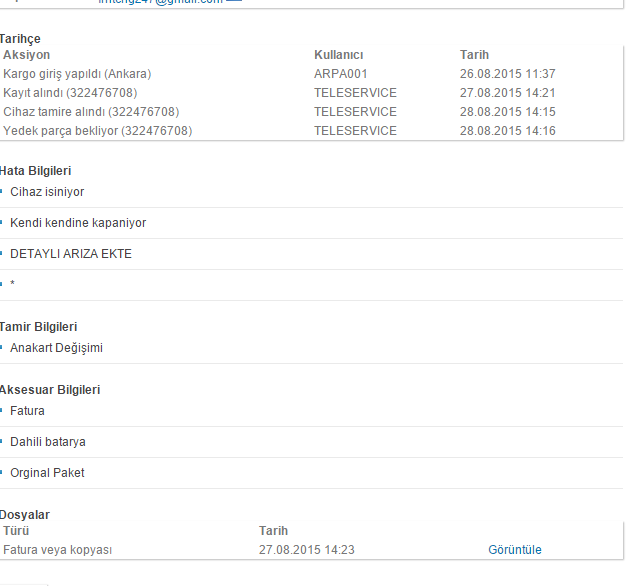This screenshot has width=632, height=586.
Task: Click the Aksiyon column header
Action: [x=27, y=55]
